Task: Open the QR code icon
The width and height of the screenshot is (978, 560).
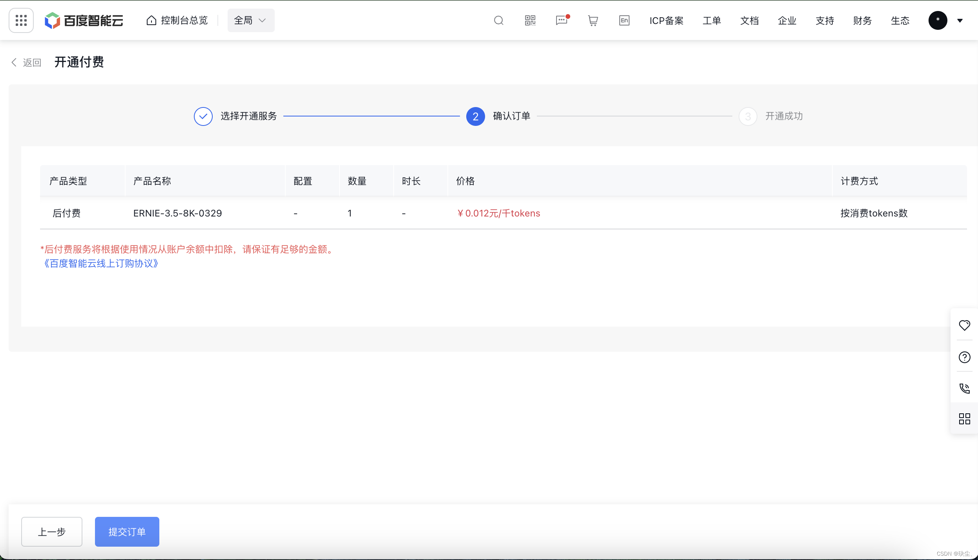Action: (530, 20)
